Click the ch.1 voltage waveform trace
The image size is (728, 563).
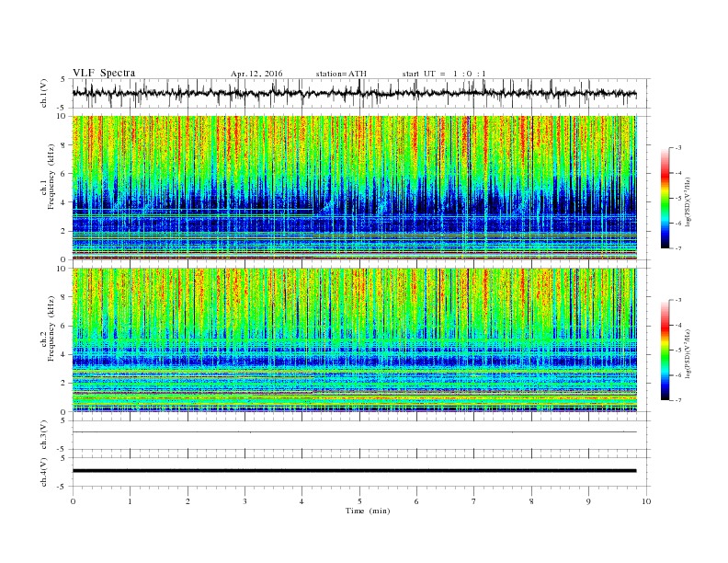click(354, 93)
